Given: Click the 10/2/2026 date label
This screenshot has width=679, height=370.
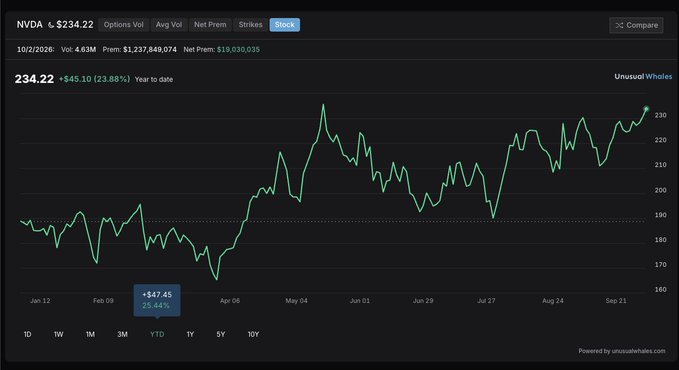Looking at the screenshot, I should pos(36,49).
